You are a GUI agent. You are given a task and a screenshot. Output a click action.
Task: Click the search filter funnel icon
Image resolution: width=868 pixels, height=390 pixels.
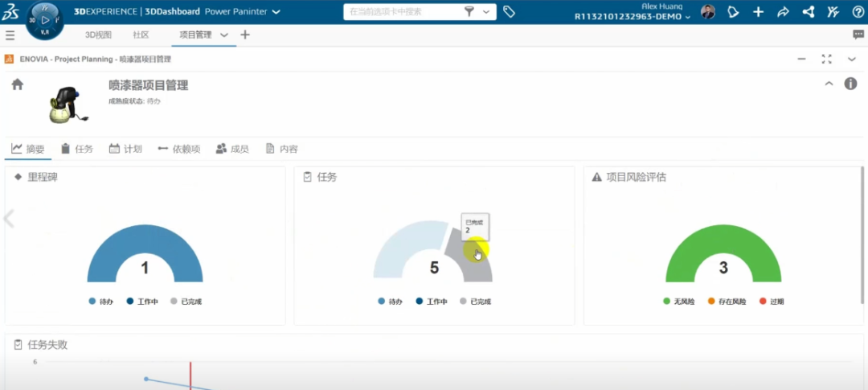pyautogui.click(x=469, y=11)
